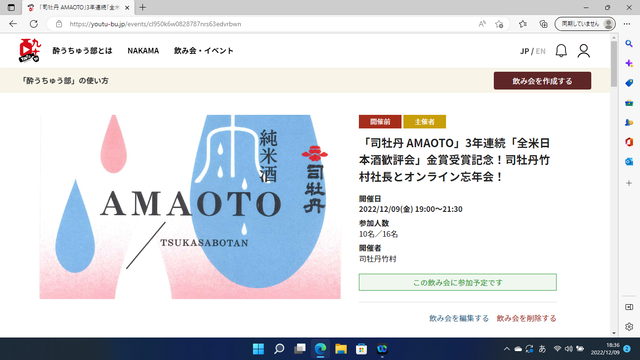Click the 同期していません profile button
Viewport: 640px width, 360px height.
585,24
